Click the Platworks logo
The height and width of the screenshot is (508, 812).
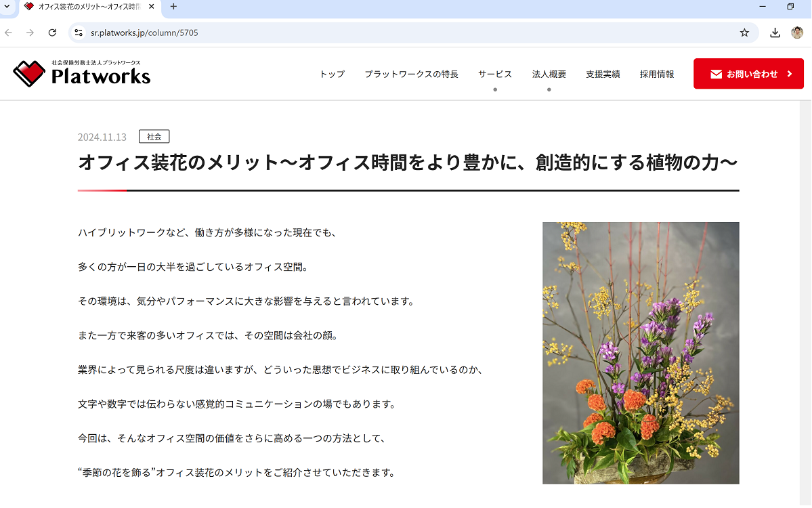coord(82,74)
